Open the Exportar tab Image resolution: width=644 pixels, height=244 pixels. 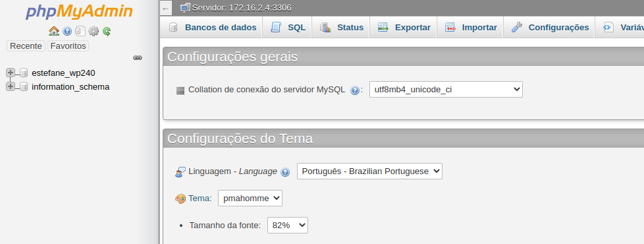click(404, 28)
